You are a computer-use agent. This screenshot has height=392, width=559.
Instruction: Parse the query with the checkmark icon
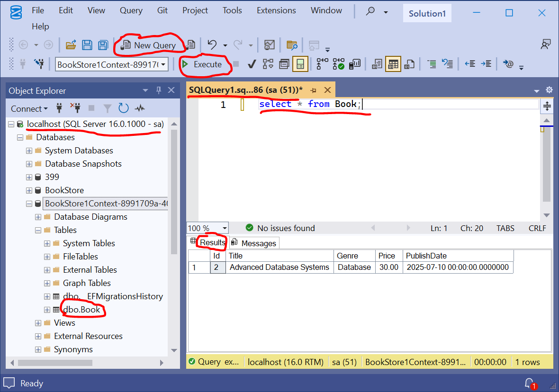pos(252,64)
